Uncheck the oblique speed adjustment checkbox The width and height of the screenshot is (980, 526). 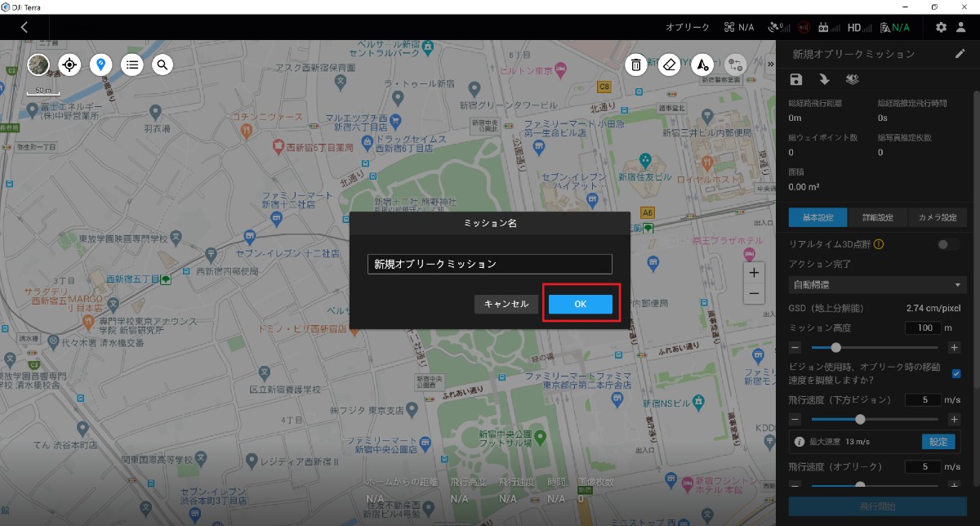coord(956,373)
